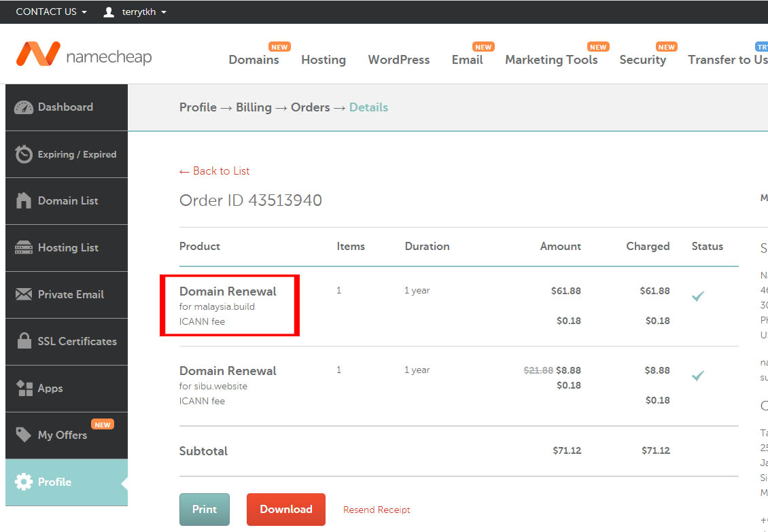Open the Email top menu

tap(468, 60)
